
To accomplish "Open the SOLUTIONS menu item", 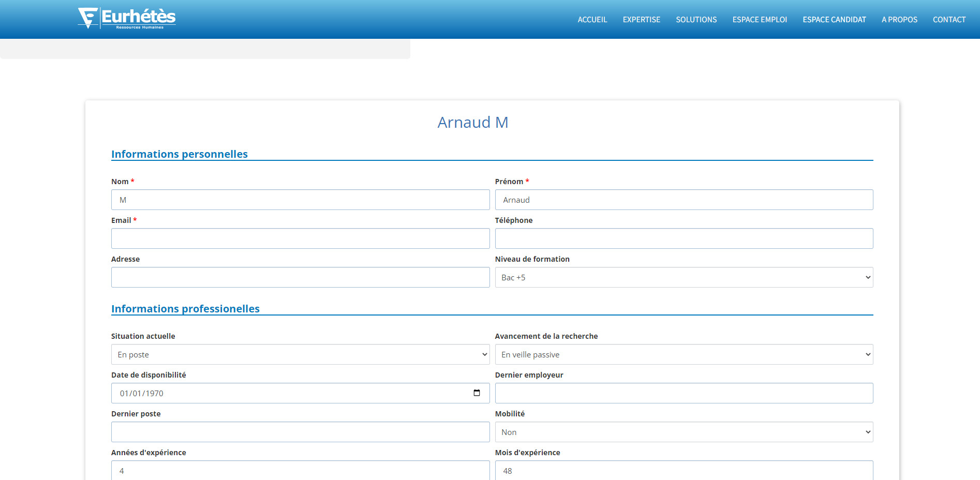I will click(696, 20).
